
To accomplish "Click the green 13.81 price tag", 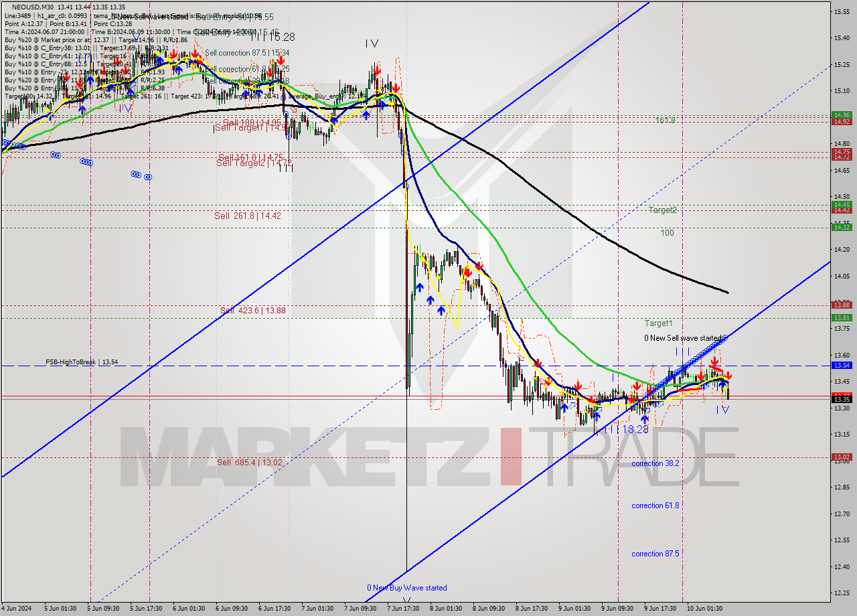I will pos(842,317).
